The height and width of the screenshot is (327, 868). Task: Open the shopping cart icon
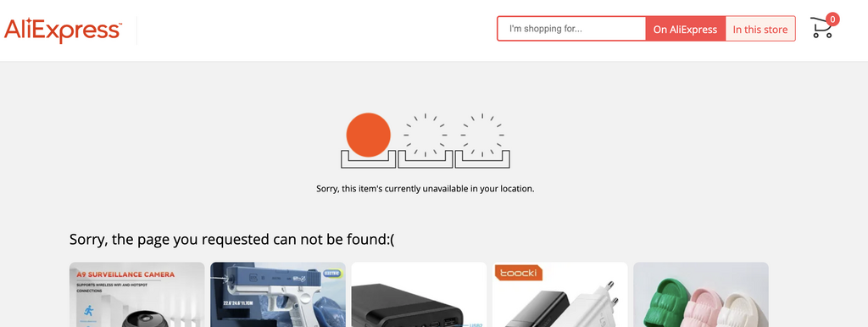pyautogui.click(x=821, y=28)
